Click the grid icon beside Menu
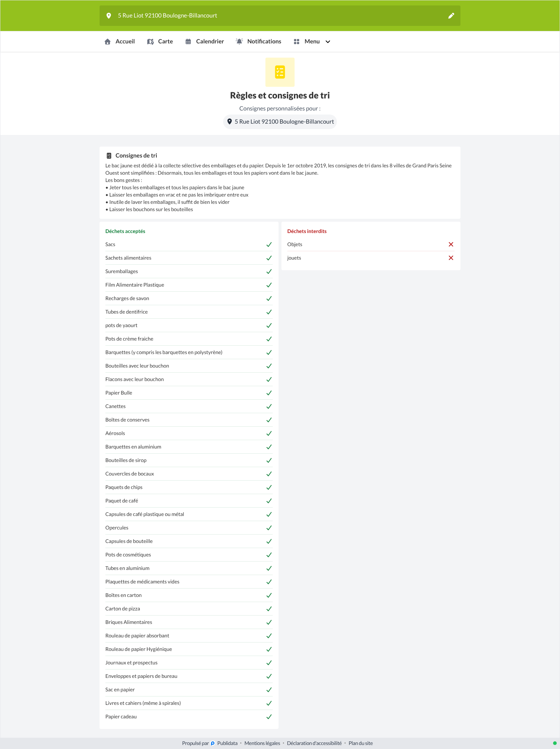 point(296,42)
